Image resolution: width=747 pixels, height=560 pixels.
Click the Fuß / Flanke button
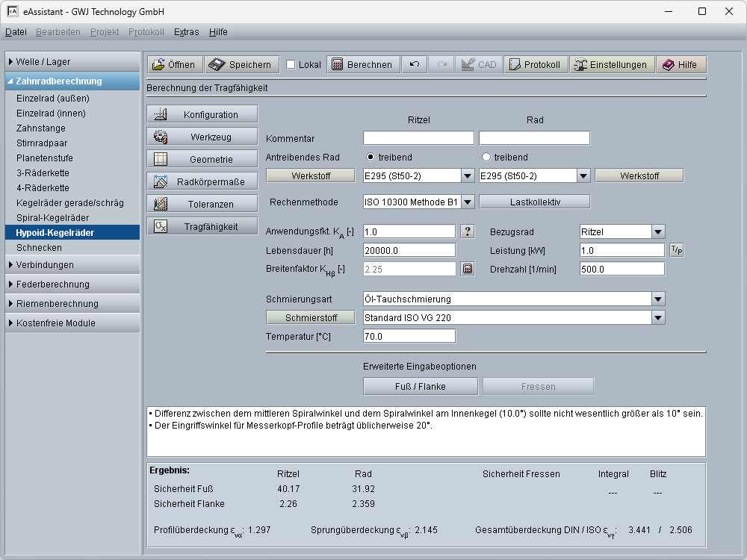coord(420,386)
